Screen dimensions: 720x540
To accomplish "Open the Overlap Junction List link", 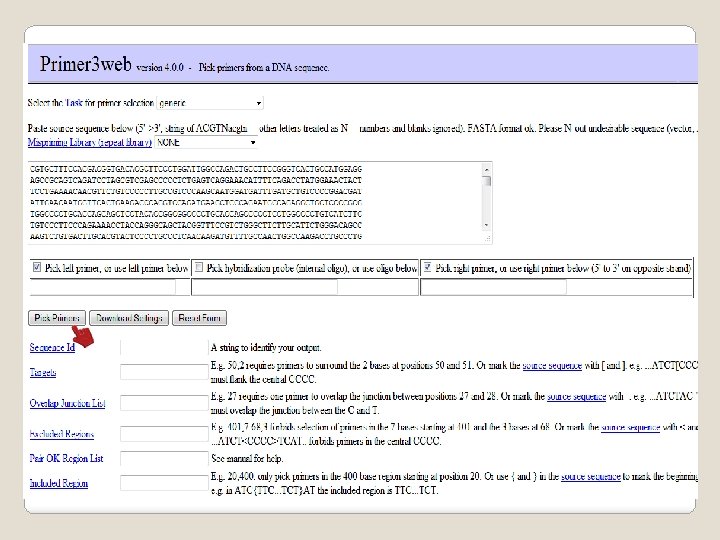I will pyautogui.click(x=68, y=403).
